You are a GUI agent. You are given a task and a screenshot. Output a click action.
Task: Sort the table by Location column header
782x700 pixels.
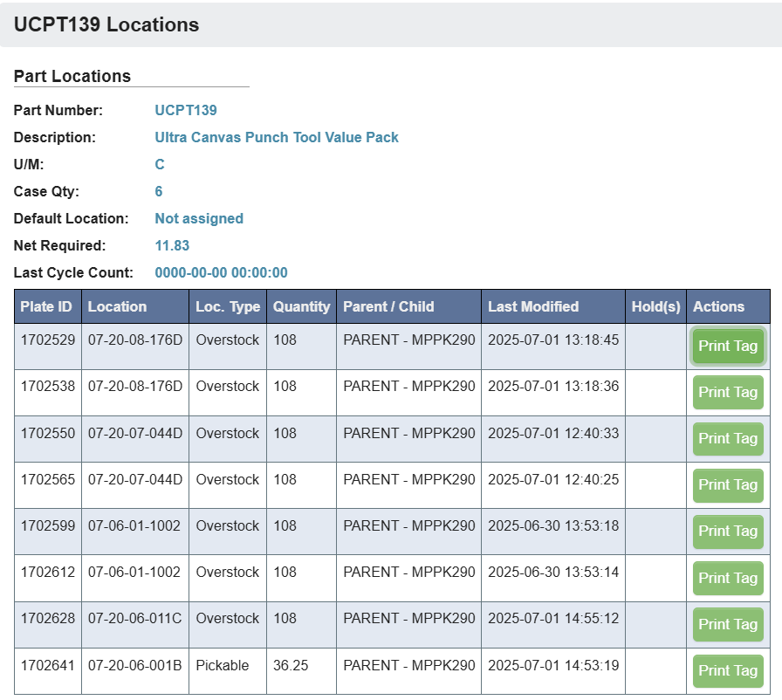(113, 306)
